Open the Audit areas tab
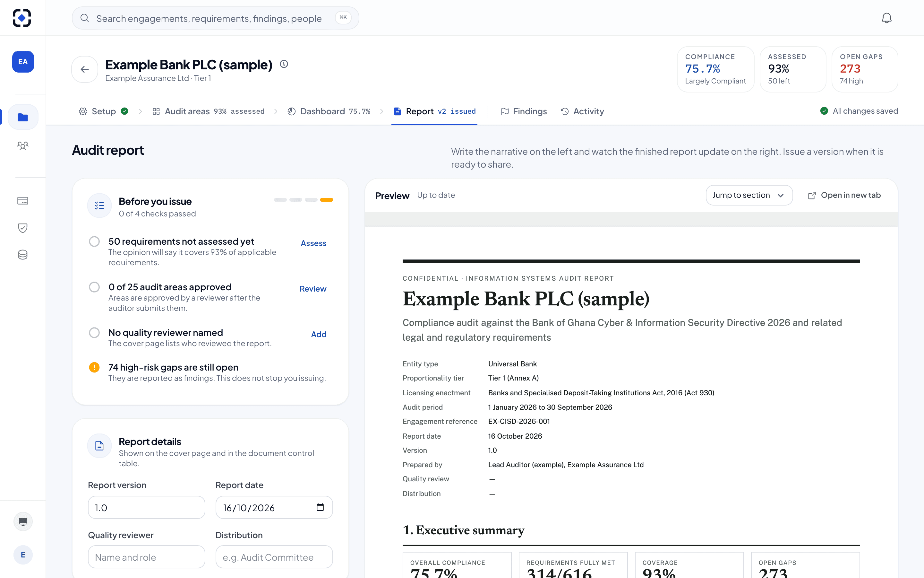 (209, 111)
